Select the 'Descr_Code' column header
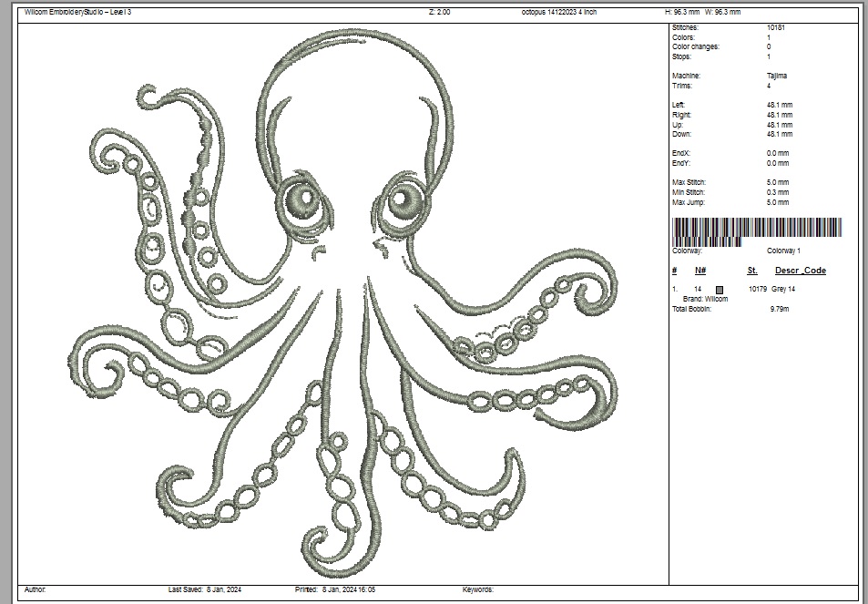This screenshot has height=604, width=868. 800,271
